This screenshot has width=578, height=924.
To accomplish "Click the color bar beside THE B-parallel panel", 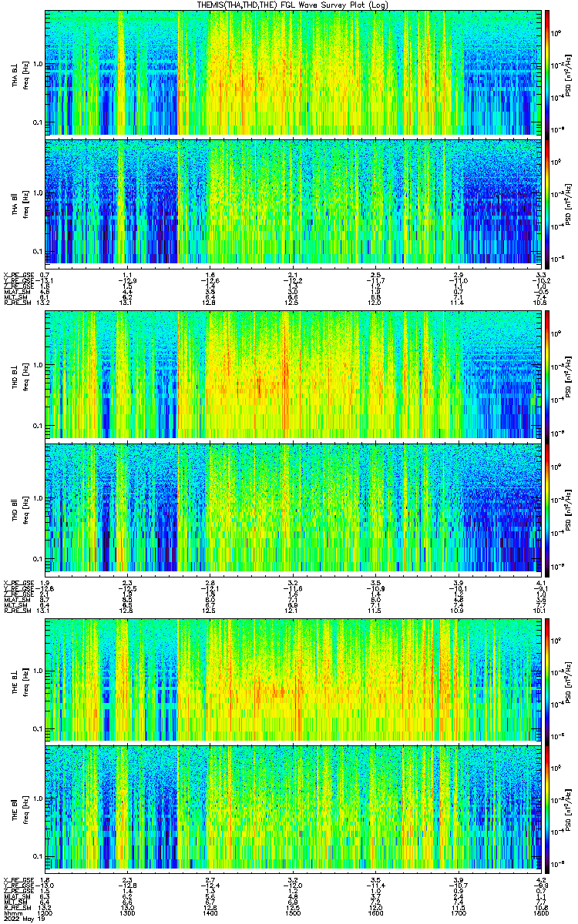I will click(x=547, y=809).
